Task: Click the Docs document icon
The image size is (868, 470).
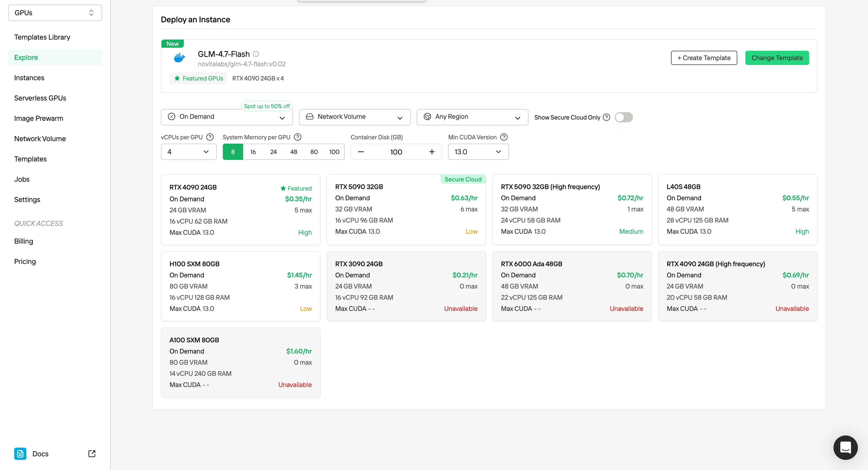Action: tap(20, 454)
